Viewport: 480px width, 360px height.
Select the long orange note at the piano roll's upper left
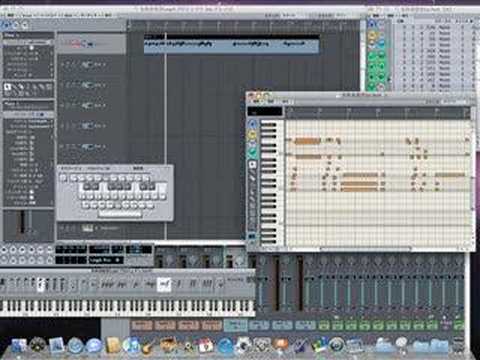[307, 141]
